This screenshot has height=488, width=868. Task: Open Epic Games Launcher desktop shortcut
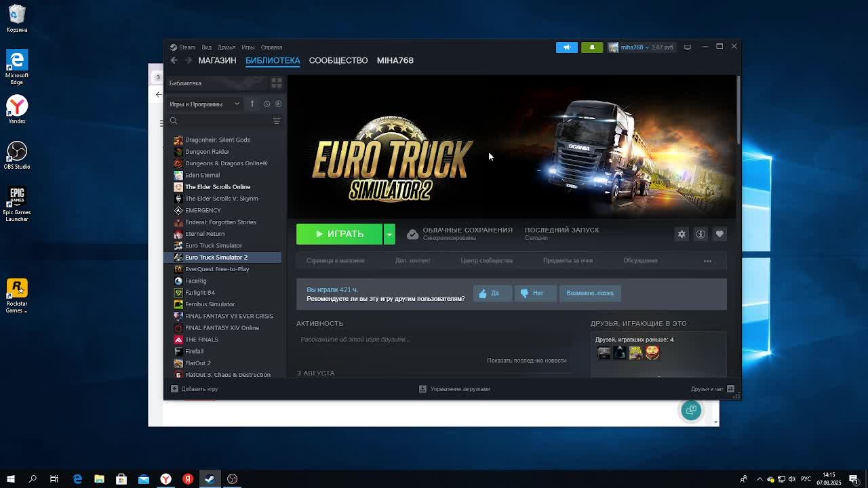(17, 204)
